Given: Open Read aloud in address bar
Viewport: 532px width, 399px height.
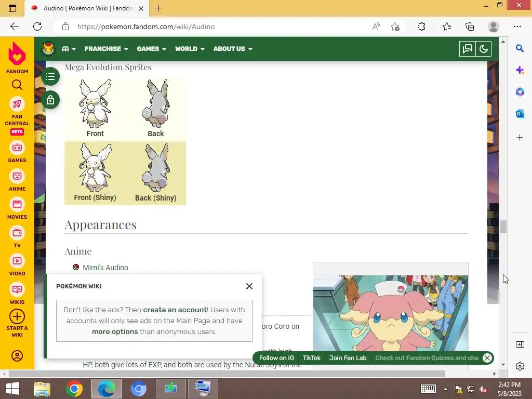Looking at the screenshot, I should click(x=376, y=26).
